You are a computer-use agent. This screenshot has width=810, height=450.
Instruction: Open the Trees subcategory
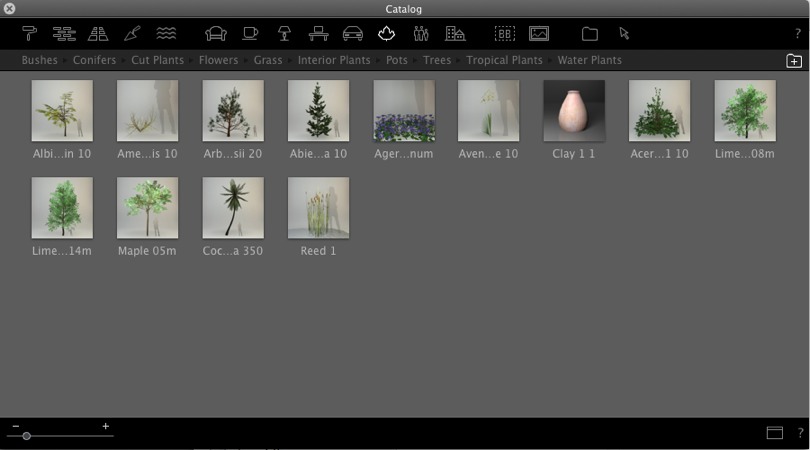[x=437, y=60]
